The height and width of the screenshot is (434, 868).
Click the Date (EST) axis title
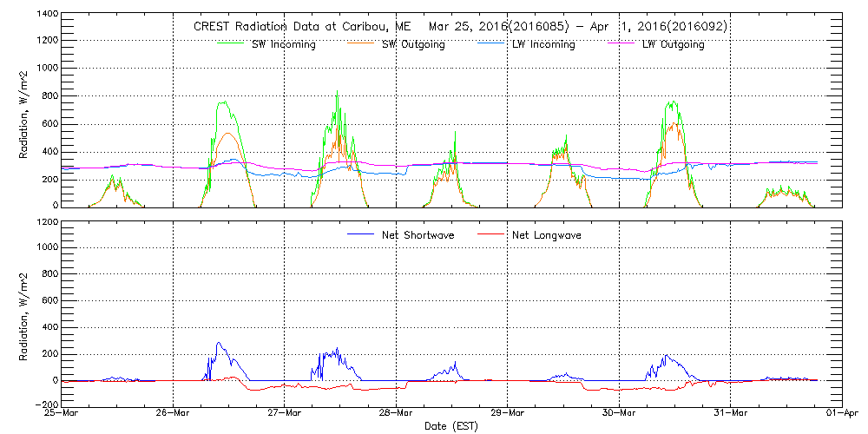tap(452, 426)
